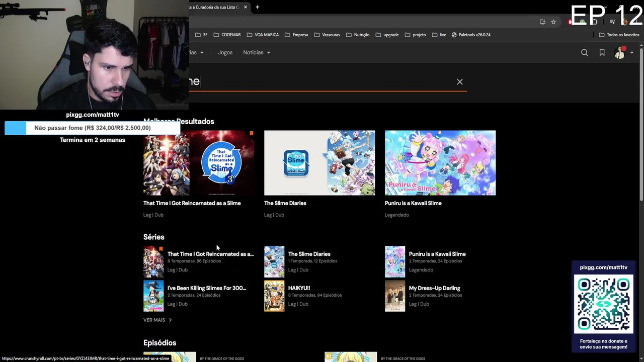Select Puniru is a Kawaii Slime title in Séries list
Image resolution: width=644 pixels, height=362 pixels.
(437, 254)
